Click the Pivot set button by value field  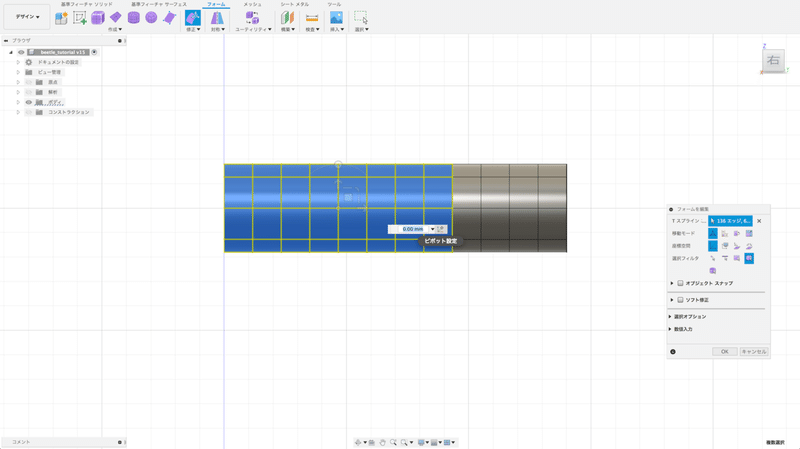441,229
